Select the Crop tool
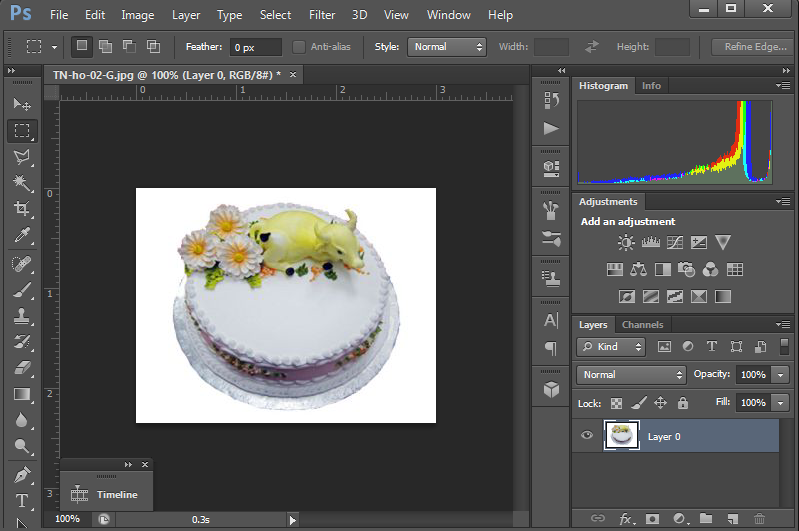The width and height of the screenshot is (799, 531). pyautogui.click(x=22, y=209)
